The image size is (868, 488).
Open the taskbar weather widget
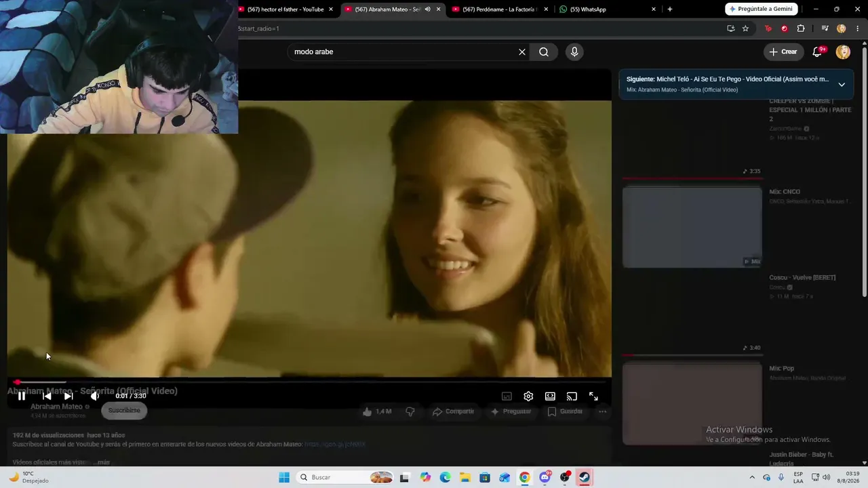click(27, 477)
